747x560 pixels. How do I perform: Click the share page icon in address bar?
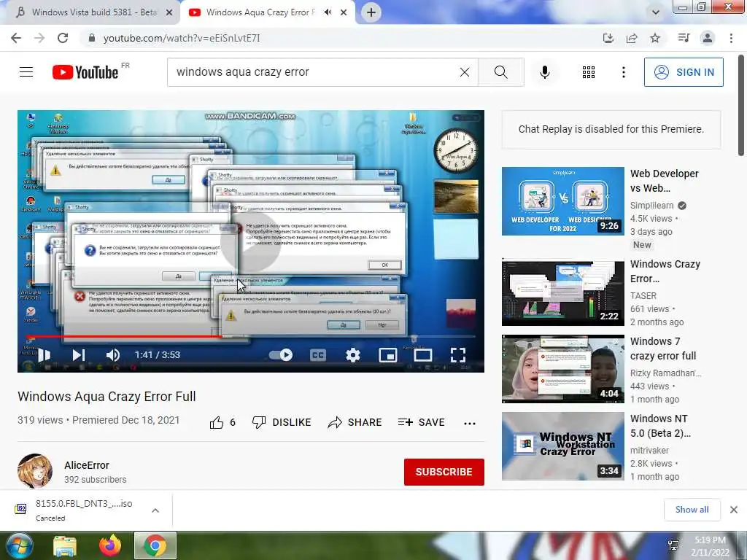click(x=632, y=38)
